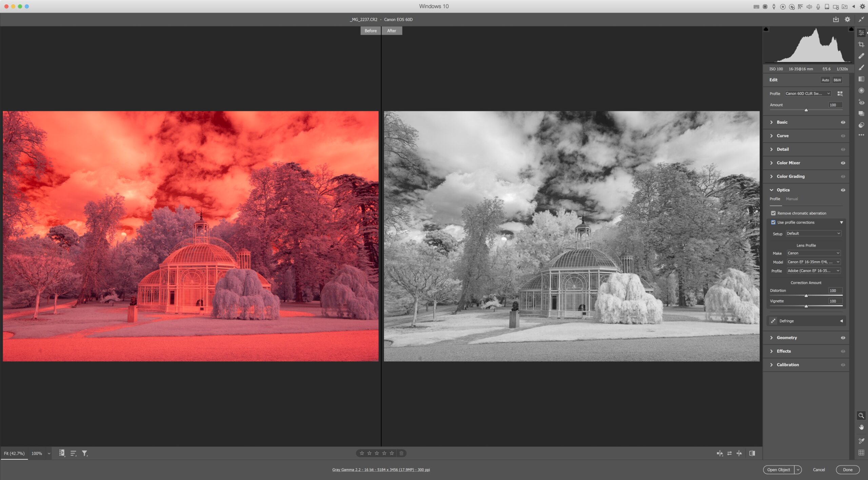868x480 pixels.
Task: Select the Hand pan tool
Action: pos(861,427)
